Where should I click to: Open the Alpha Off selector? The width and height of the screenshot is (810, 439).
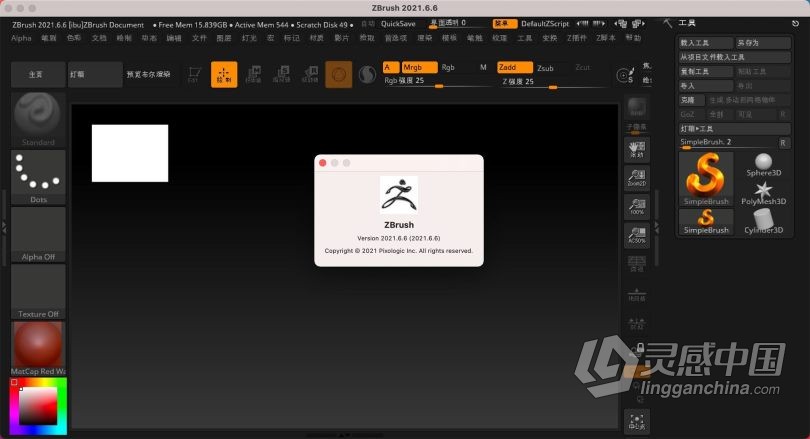[x=38, y=234]
